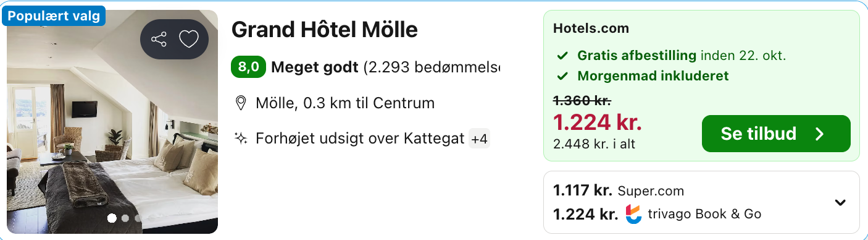Image resolution: width=868 pixels, height=240 pixels.
Task: Click the checkmark next to Gratis afbestilling
Action: pos(562,56)
